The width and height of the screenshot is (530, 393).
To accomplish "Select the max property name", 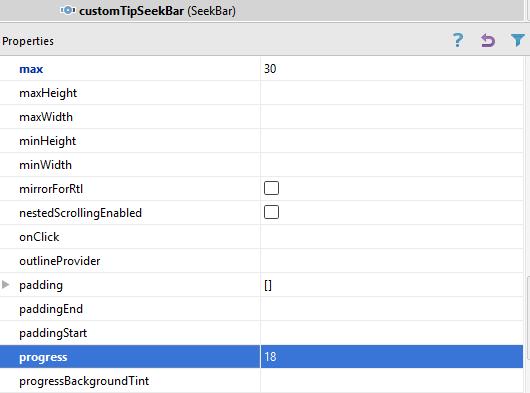I will (x=31, y=69).
